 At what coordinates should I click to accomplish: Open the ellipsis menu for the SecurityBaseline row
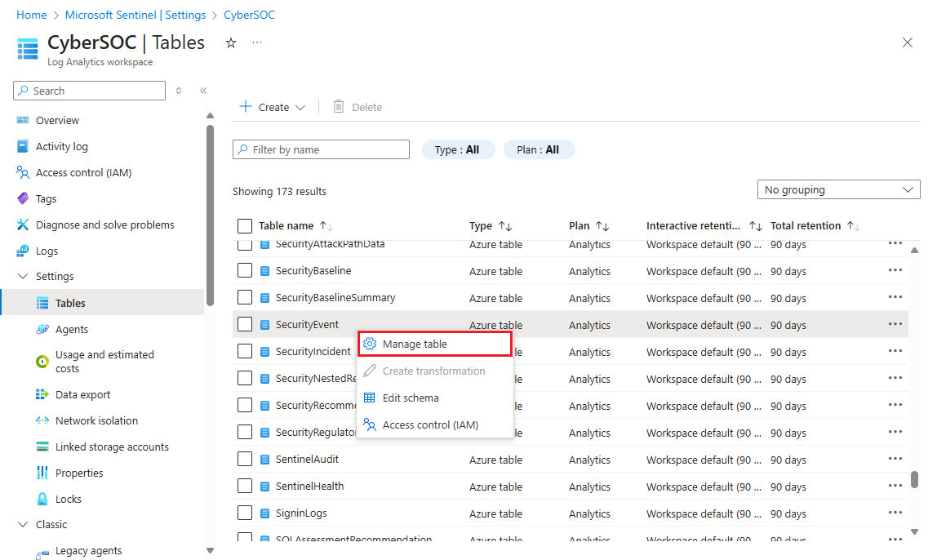click(895, 271)
